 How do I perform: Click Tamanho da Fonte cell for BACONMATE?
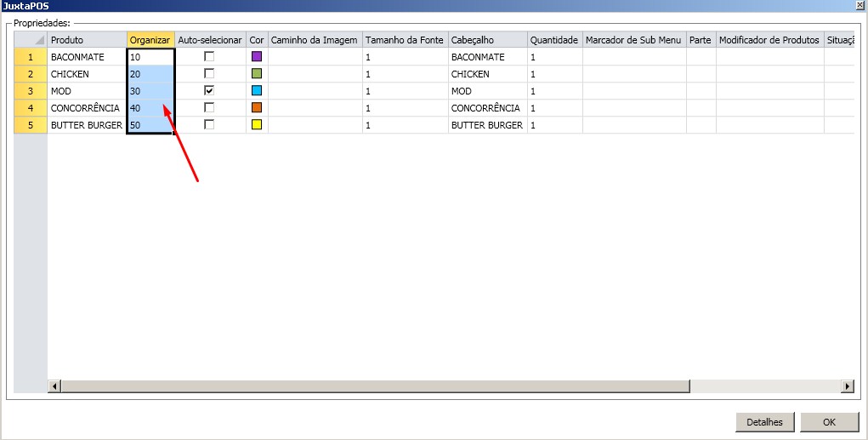406,56
